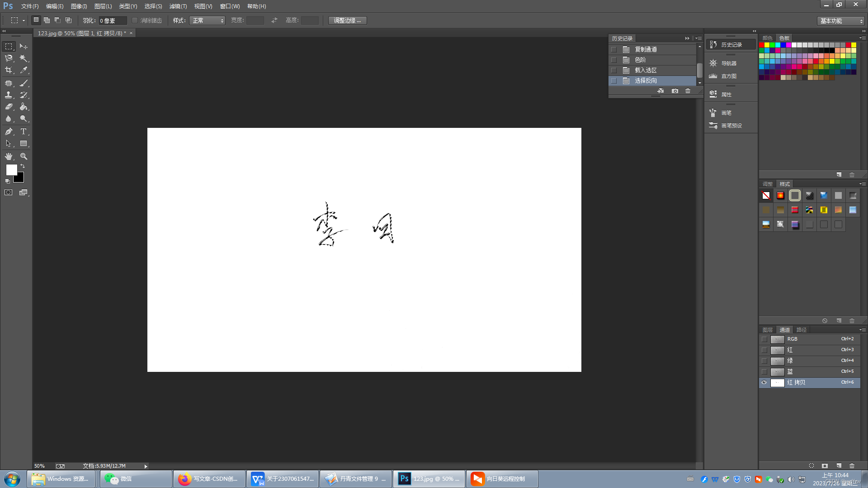This screenshot has width=868, height=488.
Task: Select the Hand tool
Action: (x=9, y=156)
